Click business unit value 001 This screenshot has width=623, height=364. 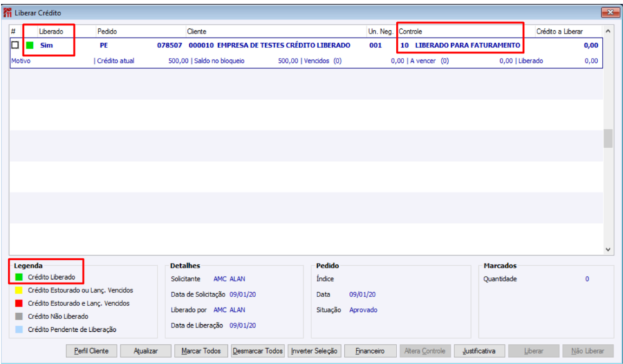[375, 45]
